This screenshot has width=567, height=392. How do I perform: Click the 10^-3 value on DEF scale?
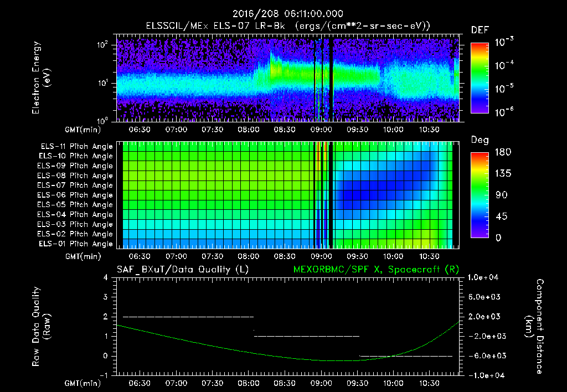point(504,42)
